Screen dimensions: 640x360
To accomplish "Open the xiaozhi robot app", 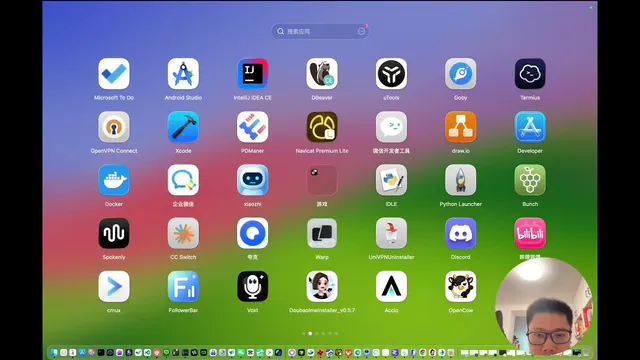I will coord(253,180).
